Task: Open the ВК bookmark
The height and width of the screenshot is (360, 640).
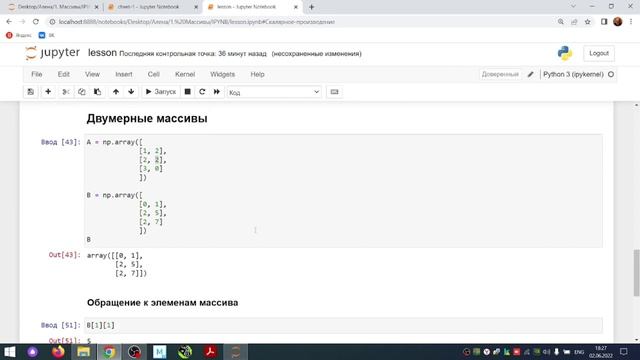Action: pos(47,36)
